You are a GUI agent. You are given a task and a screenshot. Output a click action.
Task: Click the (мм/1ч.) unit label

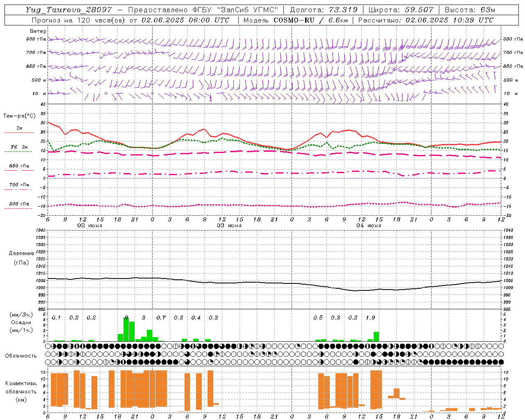[x=21, y=330]
